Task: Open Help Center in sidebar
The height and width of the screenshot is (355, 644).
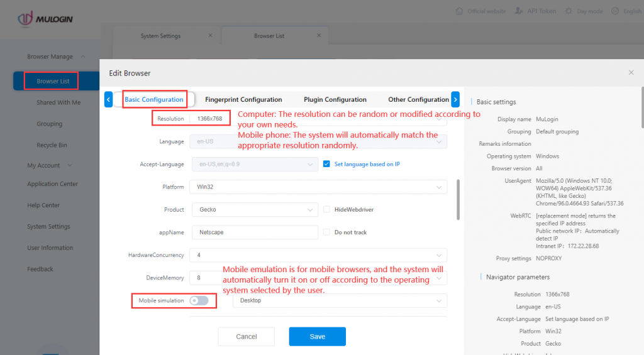Action: coord(43,205)
